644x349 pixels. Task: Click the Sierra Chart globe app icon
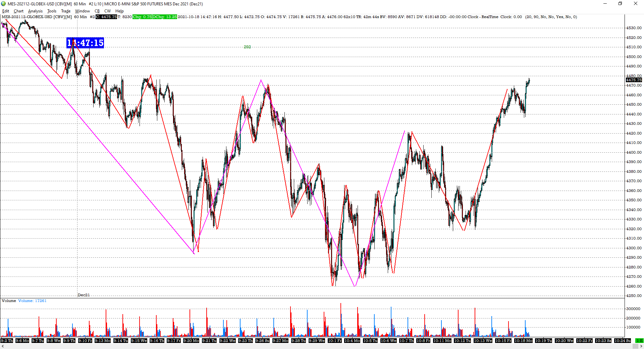tap(3, 4)
